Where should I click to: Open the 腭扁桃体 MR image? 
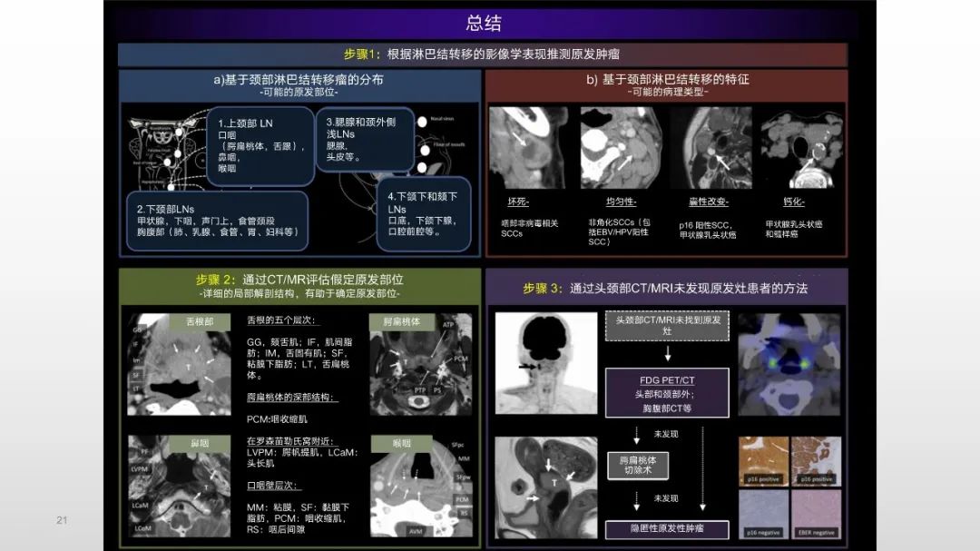(x=421, y=365)
